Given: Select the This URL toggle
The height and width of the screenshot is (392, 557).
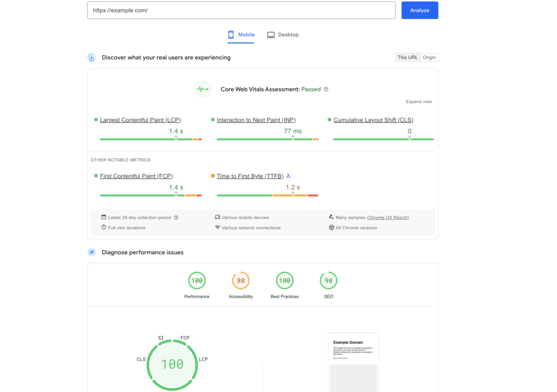Looking at the screenshot, I should 407,58.
